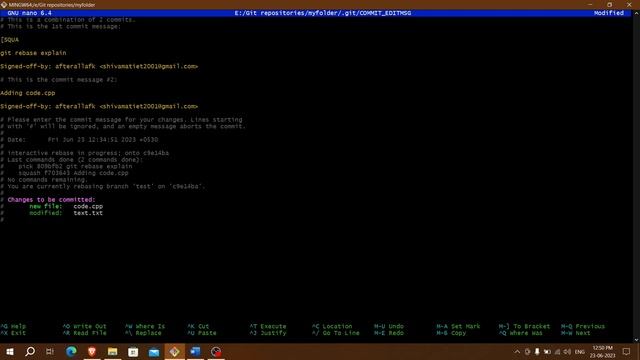Click the 'modified: text.txt' entry

(66, 213)
